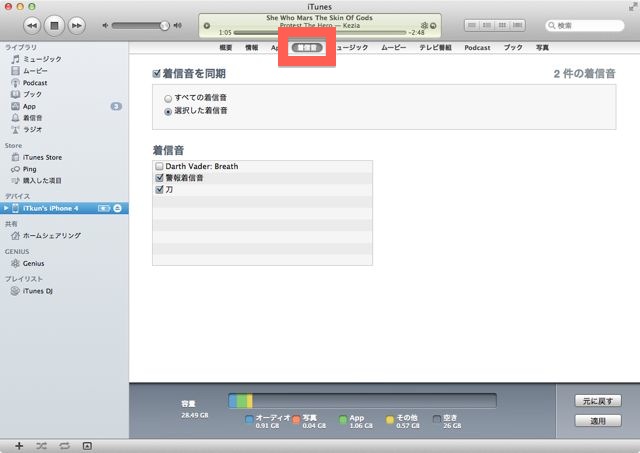Click the App green legend swatch
Image resolution: width=640 pixels, height=453 pixels.
pos(342,419)
